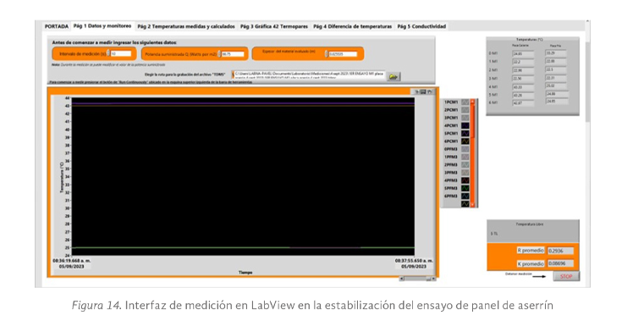This screenshot has height=332, width=644.
Task: Click the 5 M1 Placa Fría temperature value
Action: (557, 94)
